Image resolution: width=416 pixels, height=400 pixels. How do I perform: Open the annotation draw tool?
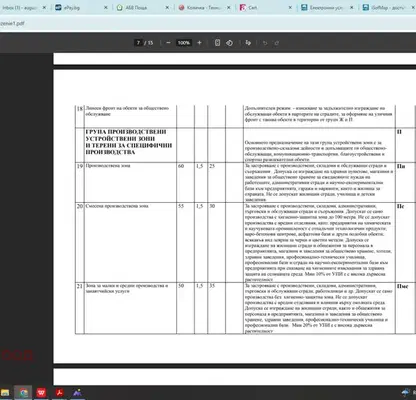248,43
